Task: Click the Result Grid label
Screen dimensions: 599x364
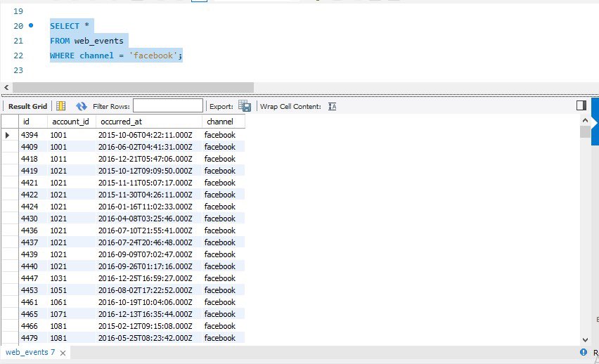Action: 27,107
